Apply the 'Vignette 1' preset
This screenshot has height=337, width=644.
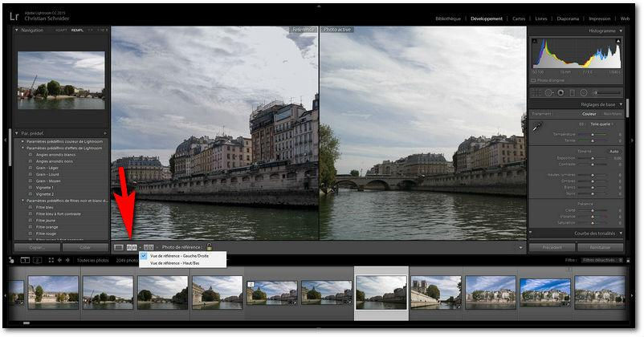[45, 188]
